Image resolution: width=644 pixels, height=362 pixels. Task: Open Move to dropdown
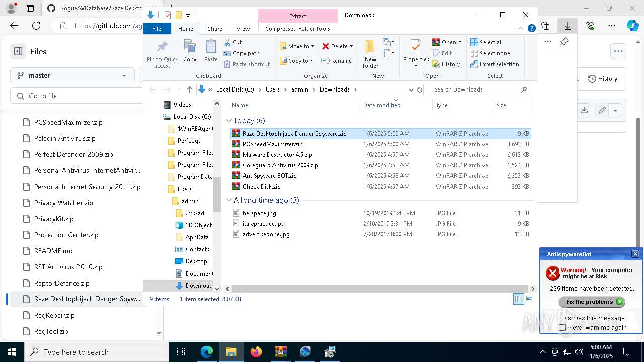[x=297, y=46]
